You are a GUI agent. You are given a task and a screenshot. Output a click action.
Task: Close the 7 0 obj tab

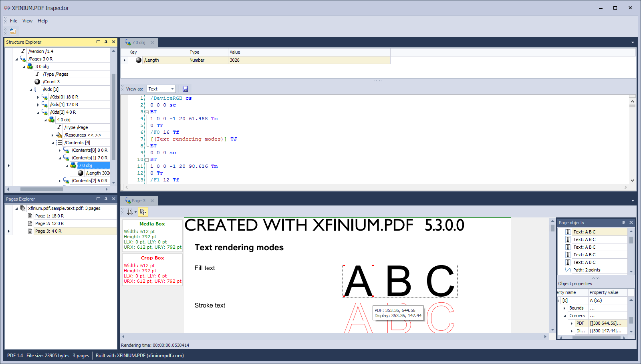click(x=152, y=43)
